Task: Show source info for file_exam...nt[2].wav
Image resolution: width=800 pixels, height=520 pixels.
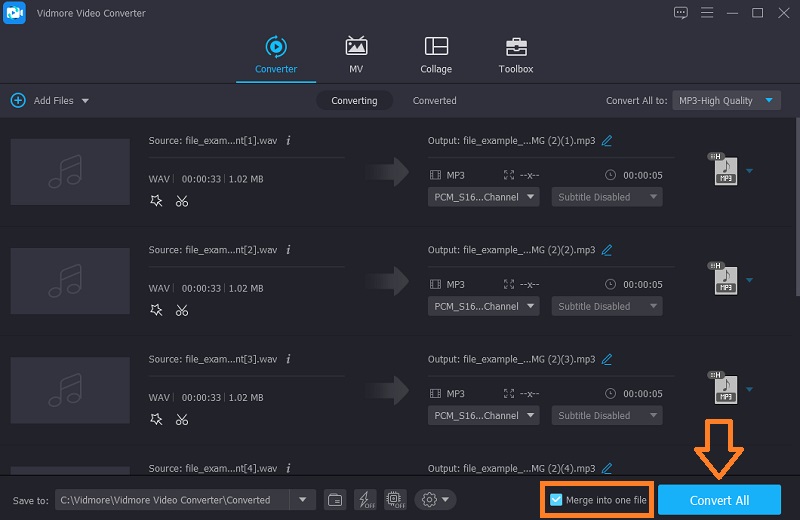Action: (288, 250)
